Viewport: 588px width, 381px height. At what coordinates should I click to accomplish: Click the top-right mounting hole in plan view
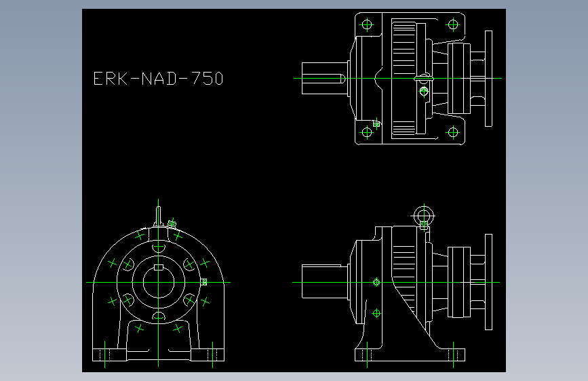pos(453,25)
